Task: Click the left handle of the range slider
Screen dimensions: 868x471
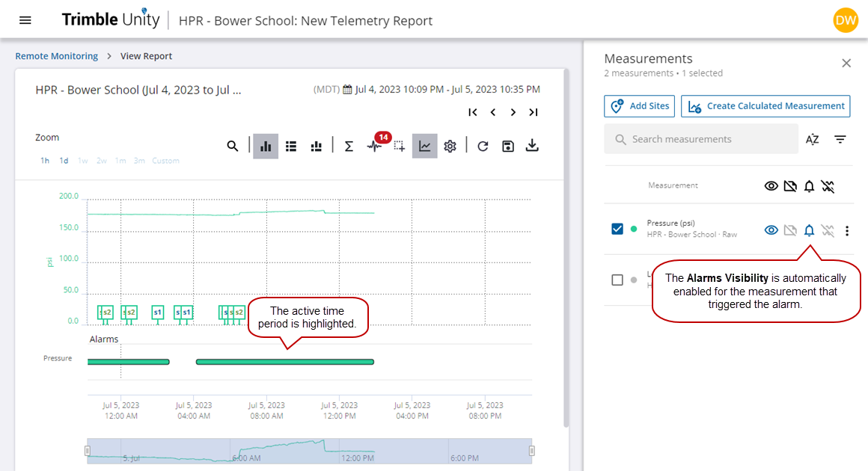Action: coord(88,451)
